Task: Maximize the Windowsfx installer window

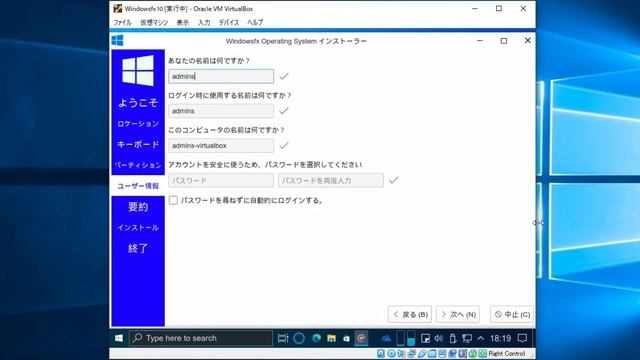Action: 504,40
